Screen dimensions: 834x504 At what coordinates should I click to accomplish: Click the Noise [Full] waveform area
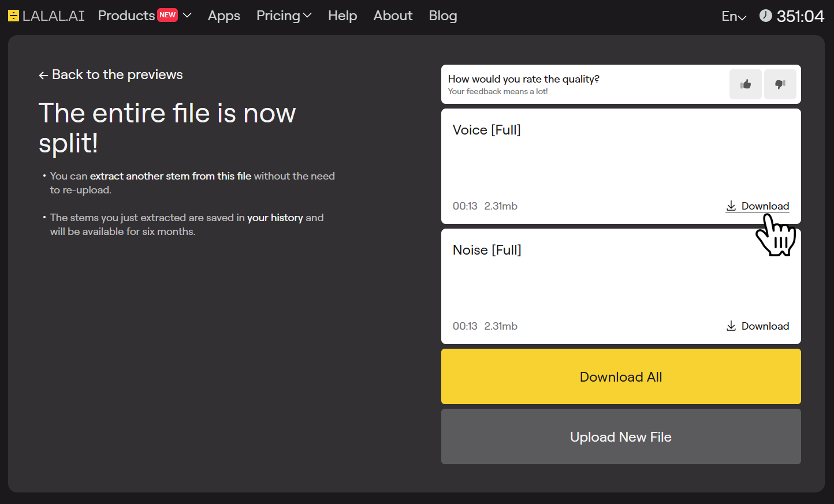[x=621, y=288]
